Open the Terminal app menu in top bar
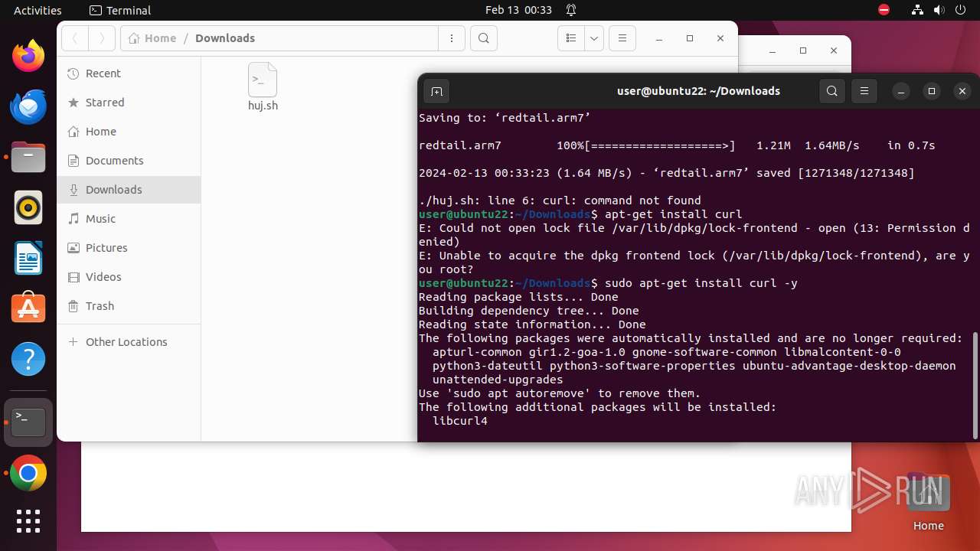This screenshot has height=551, width=980. pyautogui.click(x=120, y=10)
